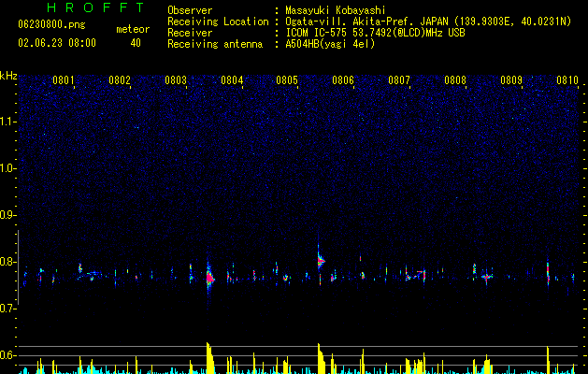Click the 0.9 kHz frequency label
588x374 pixels.
click(x=8, y=215)
